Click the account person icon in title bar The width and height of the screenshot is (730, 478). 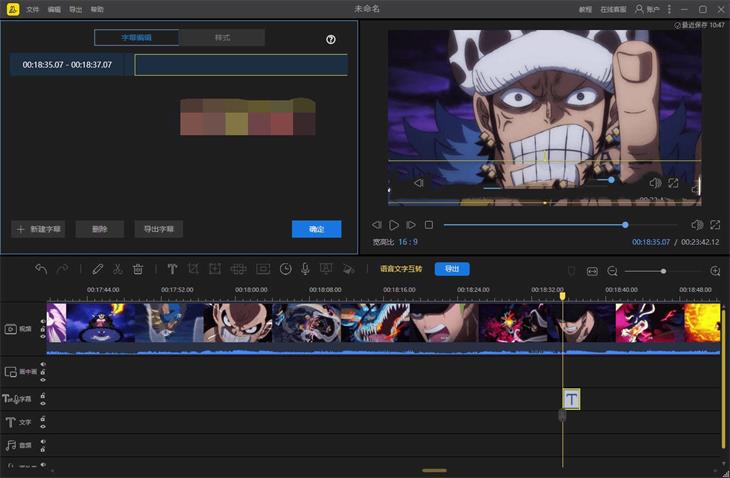coord(639,9)
